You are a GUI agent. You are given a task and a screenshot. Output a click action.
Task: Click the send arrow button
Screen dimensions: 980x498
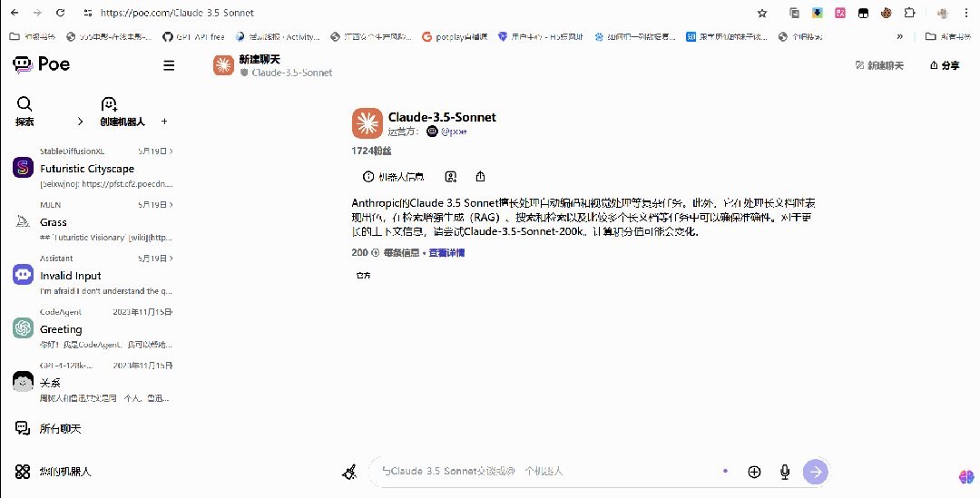pos(816,472)
